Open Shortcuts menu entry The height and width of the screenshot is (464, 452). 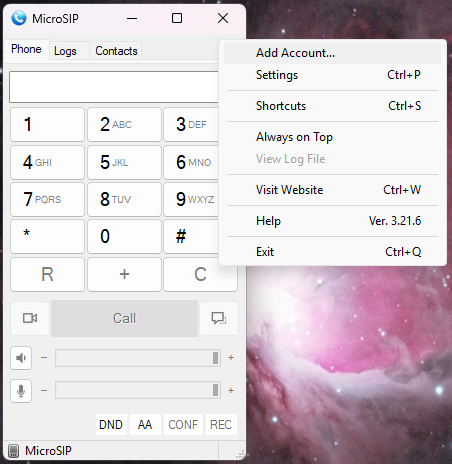332,106
